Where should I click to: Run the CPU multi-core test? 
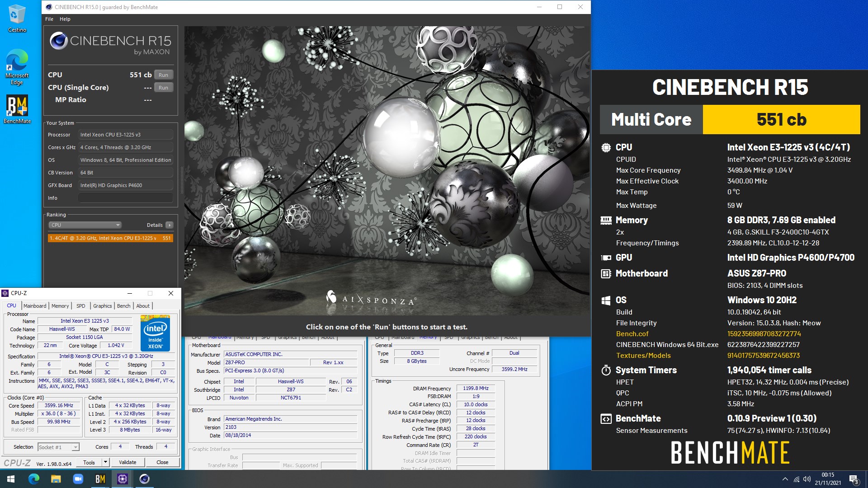tap(164, 75)
